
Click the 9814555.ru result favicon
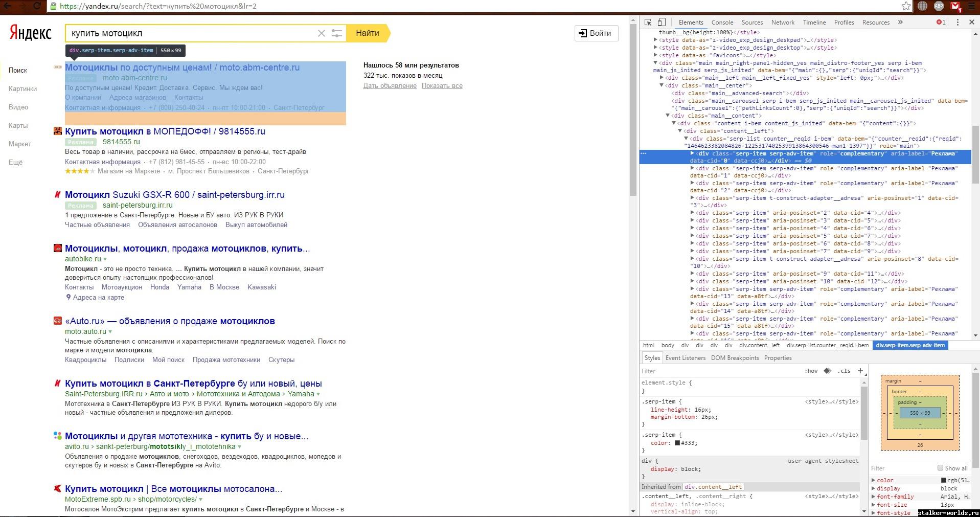click(x=58, y=131)
